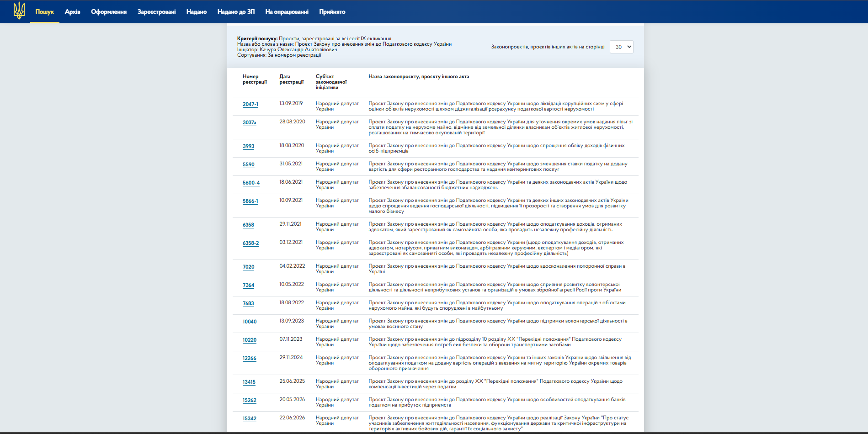This screenshot has width=868, height=434.
Task: Switch to the Архів tab
Action: click(73, 12)
